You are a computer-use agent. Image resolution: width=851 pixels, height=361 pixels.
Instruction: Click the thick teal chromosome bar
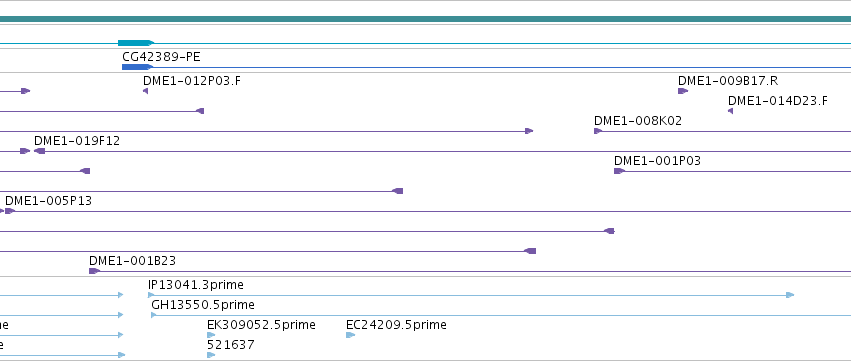tap(426, 19)
